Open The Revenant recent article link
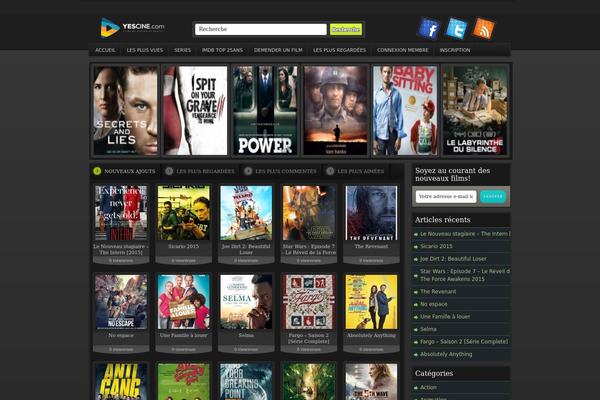 [x=438, y=292]
